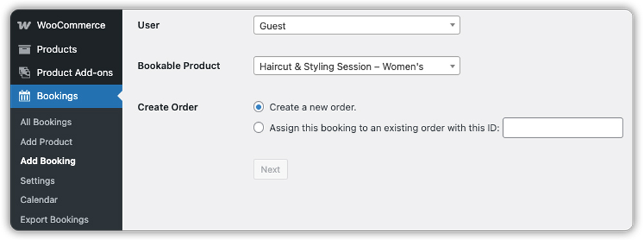Open the User dropdown showing Guest
The width and height of the screenshot is (644, 240).
point(357,26)
